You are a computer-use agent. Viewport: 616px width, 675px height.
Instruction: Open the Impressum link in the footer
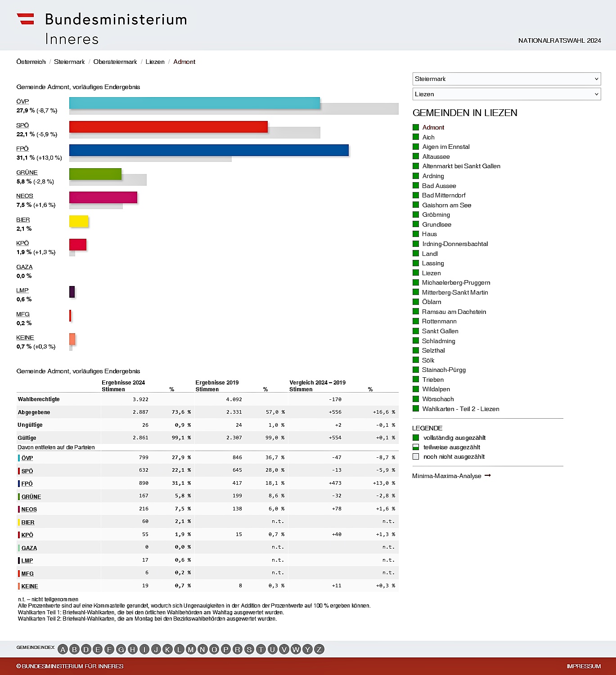point(584,666)
